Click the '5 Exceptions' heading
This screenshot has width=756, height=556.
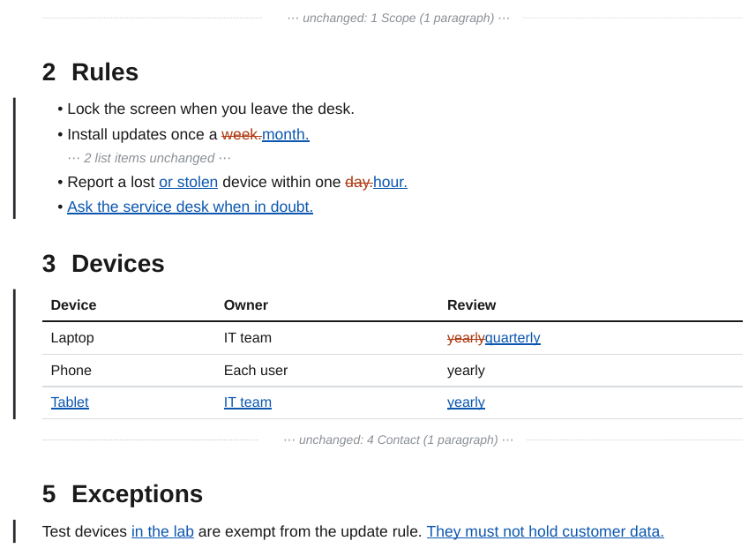tap(123, 494)
